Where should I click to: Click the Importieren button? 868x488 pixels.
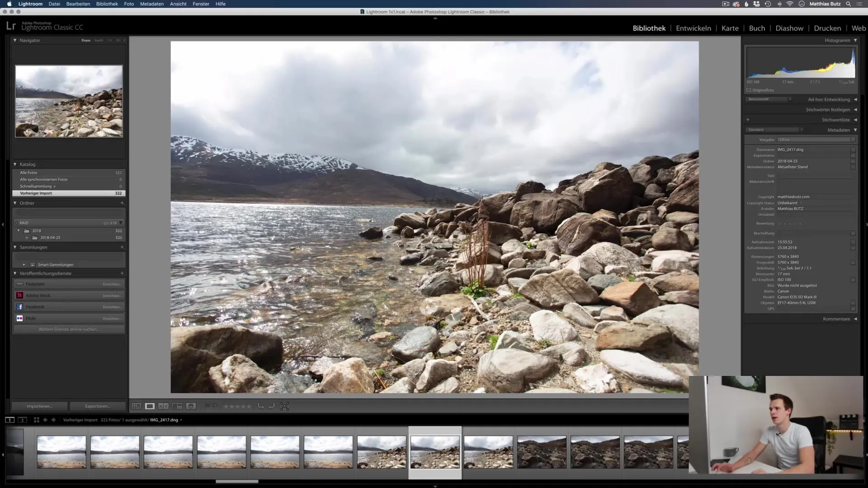pos(39,406)
